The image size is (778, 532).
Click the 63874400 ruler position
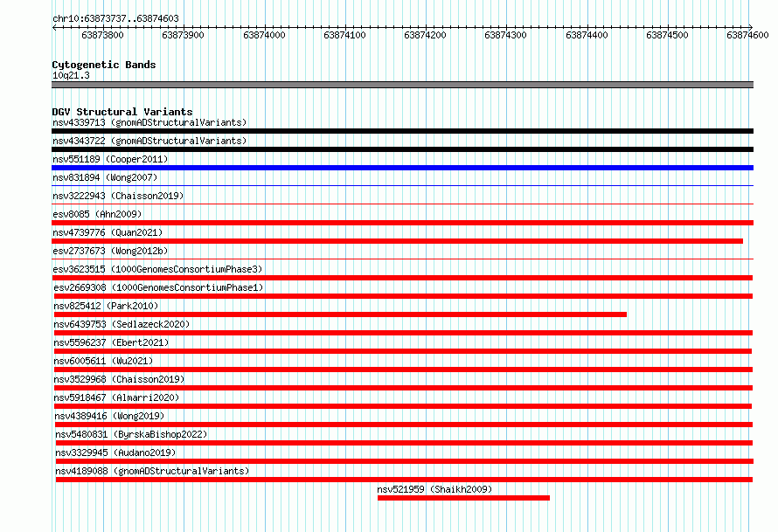587,35
